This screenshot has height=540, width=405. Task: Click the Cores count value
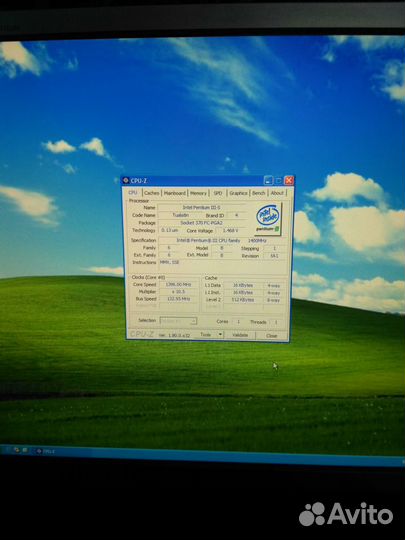coord(238,322)
